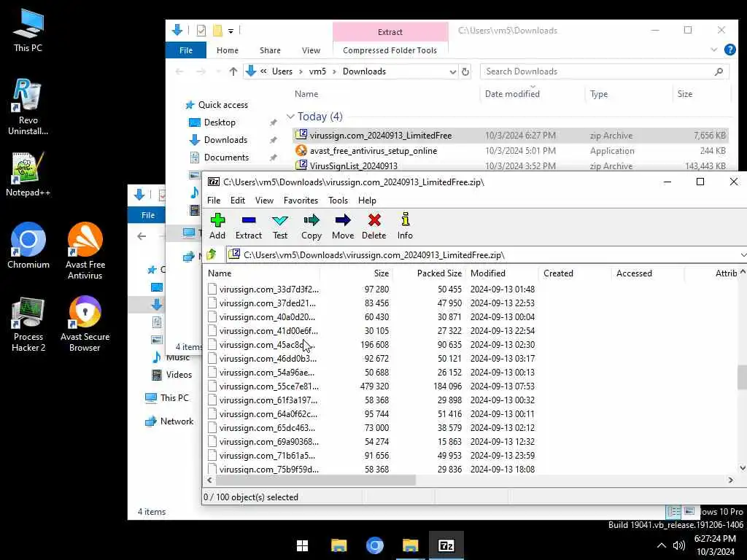This screenshot has height=560, width=747.
Task: Select Documents in Quick access pane
Action: tap(226, 157)
